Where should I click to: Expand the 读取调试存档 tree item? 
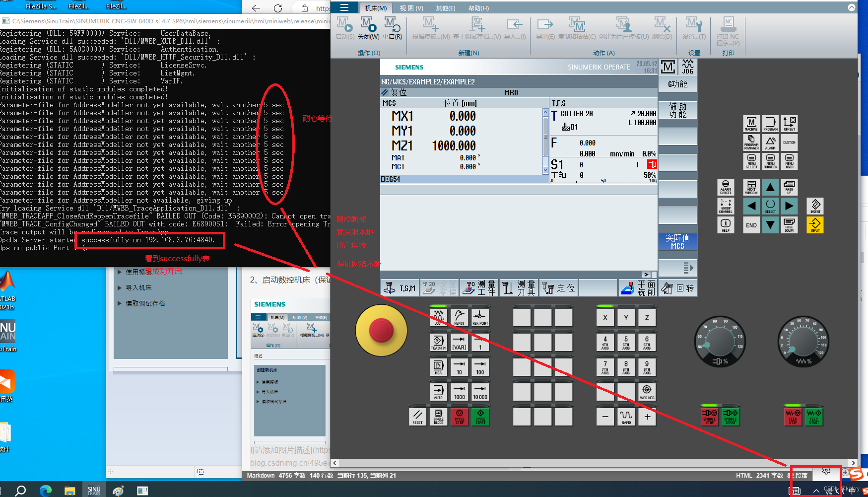coord(120,303)
